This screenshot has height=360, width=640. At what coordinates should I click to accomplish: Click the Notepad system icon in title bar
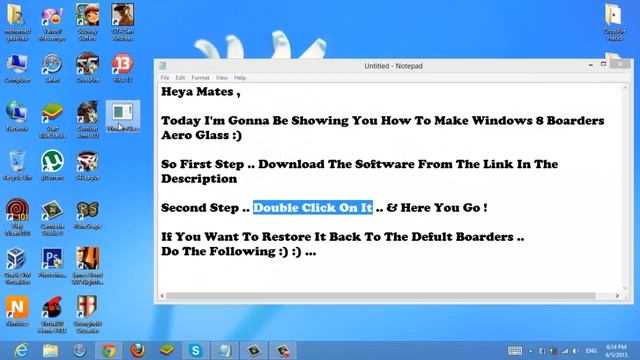(163, 66)
